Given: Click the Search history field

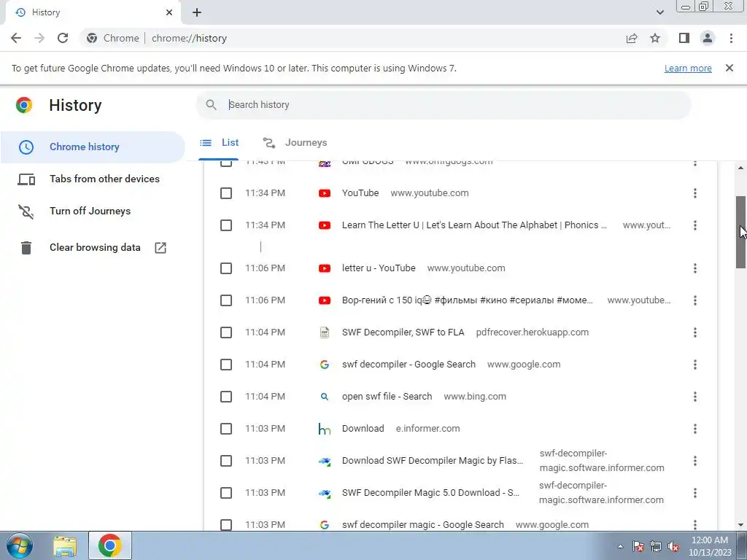Looking at the screenshot, I should [x=443, y=105].
